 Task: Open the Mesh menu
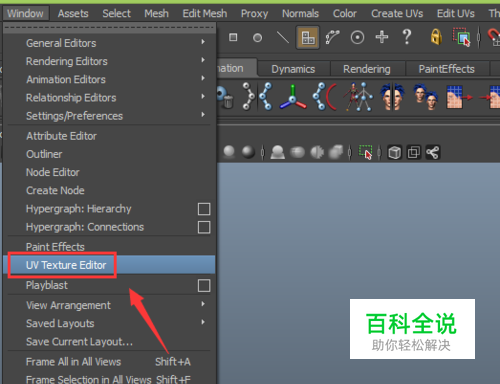(156, 13)
